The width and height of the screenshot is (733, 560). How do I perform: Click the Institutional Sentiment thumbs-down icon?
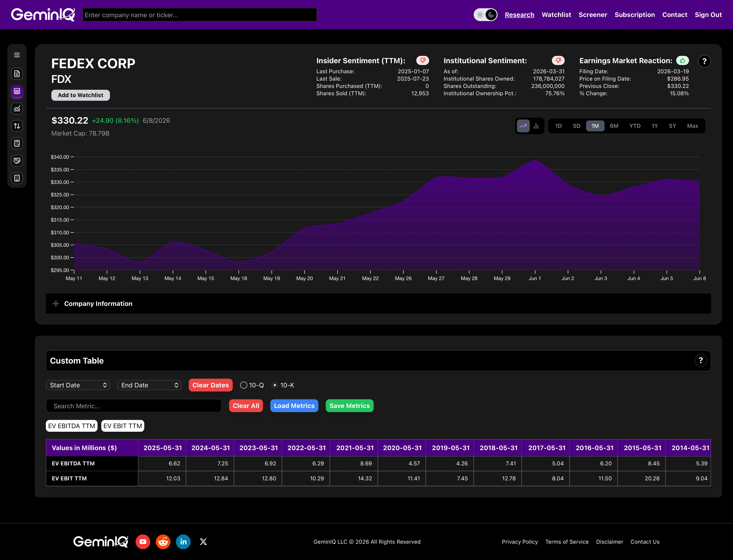coord(558,60)
